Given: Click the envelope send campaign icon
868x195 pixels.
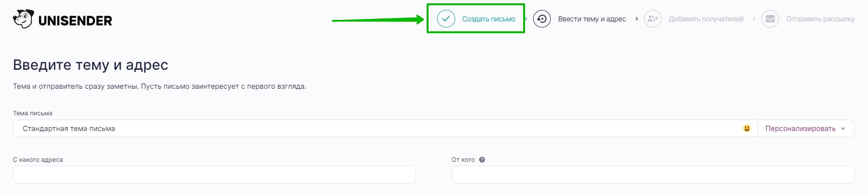Looking at the screenshot, I should pyautogui.click(x=770, y=19).
